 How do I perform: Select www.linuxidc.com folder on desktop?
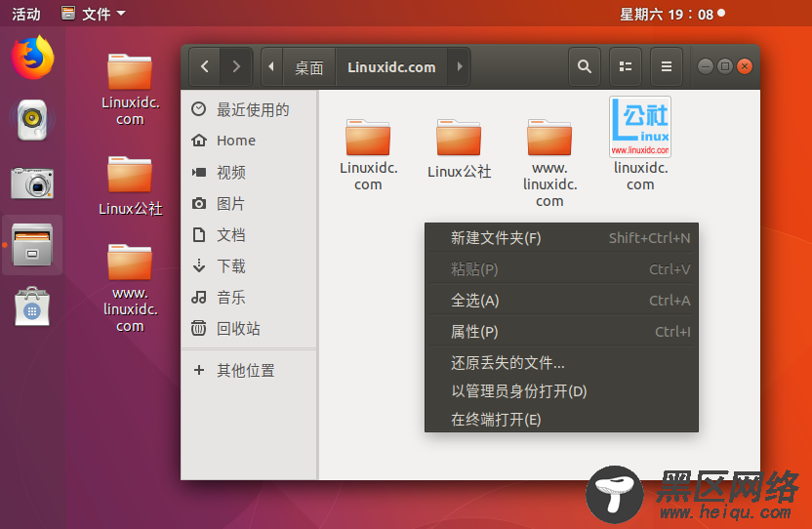point(130,288)
